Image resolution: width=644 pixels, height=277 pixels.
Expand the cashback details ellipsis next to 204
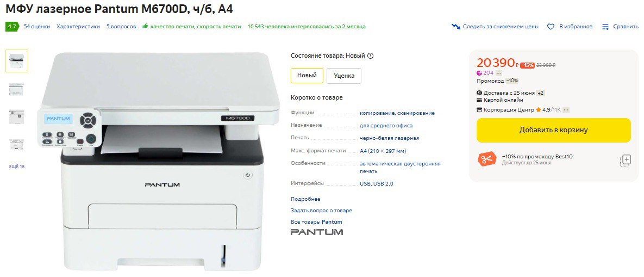tap(498, 73)
